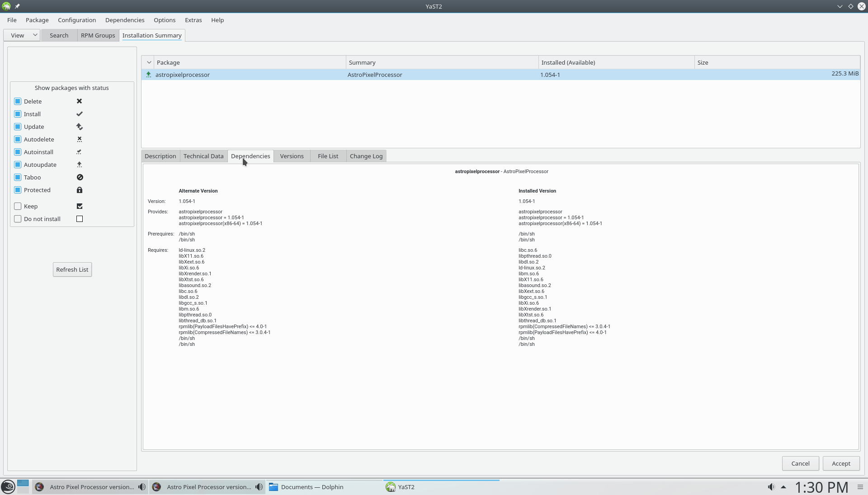
Task: Select the Dependencies tab in details pane
Action: [x=250, y=156]
